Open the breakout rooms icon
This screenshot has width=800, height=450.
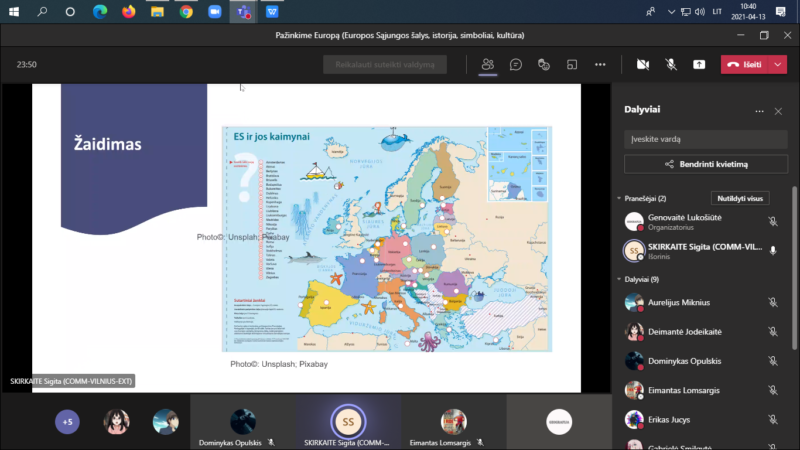pyautogui.click(x=572, y=64)
